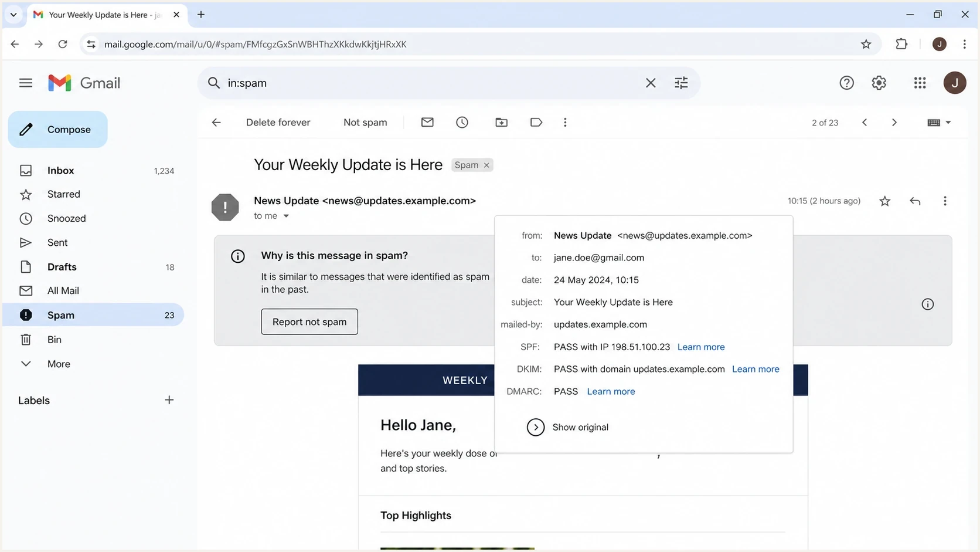Open SPF Learn more link
Image resolution: width=980 pixels, height=552 pixels.
coord(701,347)
